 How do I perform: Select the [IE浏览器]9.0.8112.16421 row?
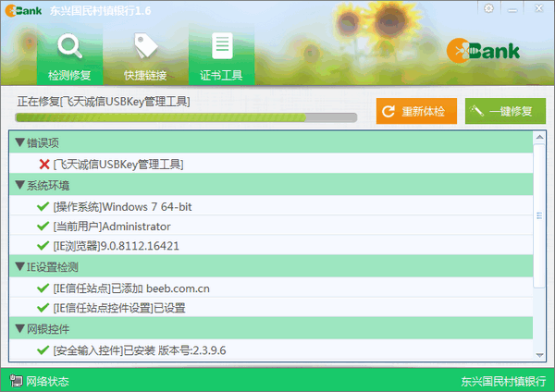271,245
